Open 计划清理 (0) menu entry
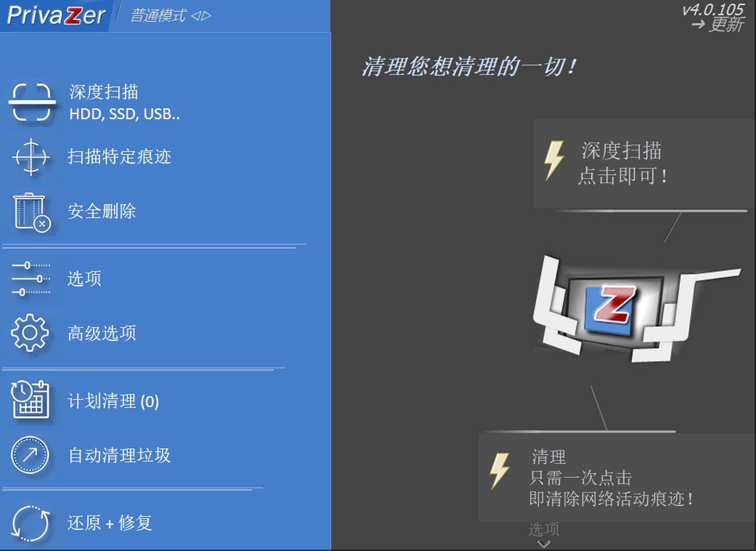The width and height of the screenshot is (756, 551). click(113, 401)
